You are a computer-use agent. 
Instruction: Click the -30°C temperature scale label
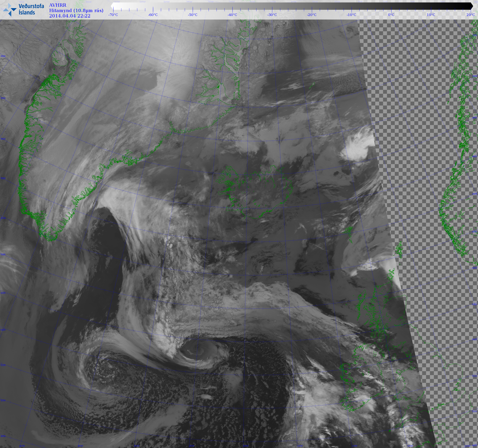point(272,15)
